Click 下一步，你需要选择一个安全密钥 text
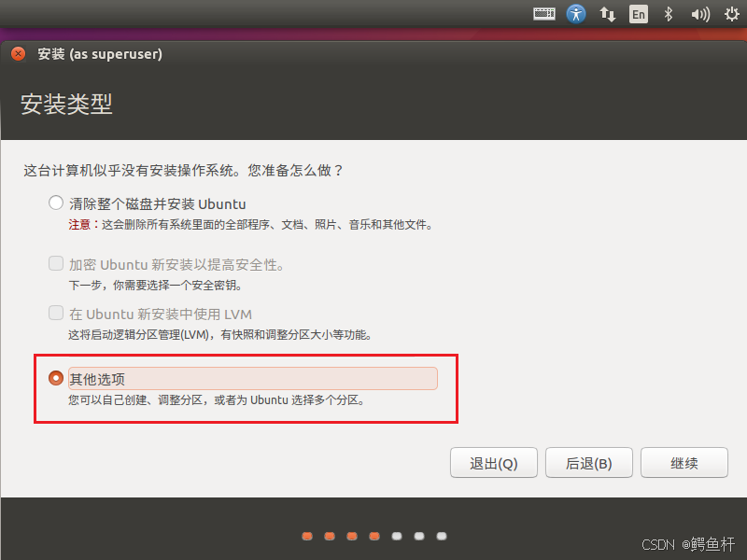747x560 pixels. coord(157,286)
